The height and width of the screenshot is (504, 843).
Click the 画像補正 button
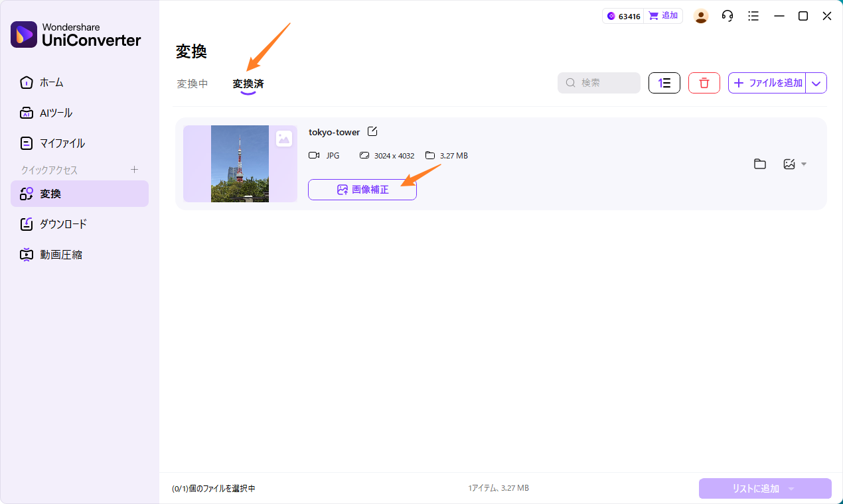(x=362, y=190)
